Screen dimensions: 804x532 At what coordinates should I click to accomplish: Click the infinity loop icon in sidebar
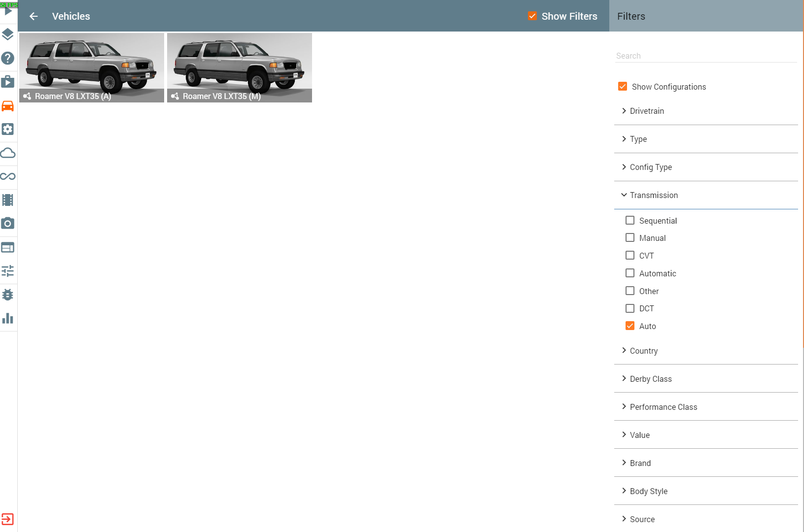tap(7, 176)
